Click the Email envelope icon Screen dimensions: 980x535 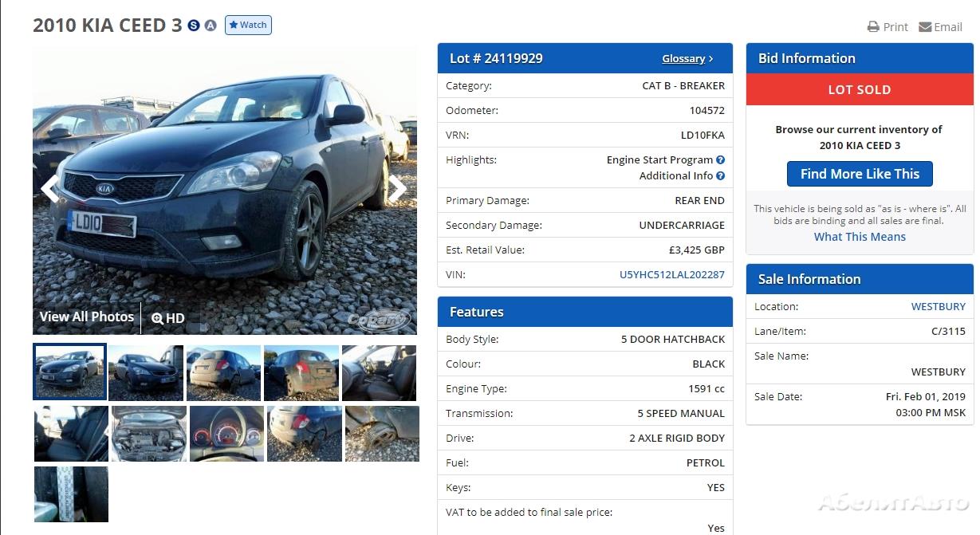tap(925, 26)
